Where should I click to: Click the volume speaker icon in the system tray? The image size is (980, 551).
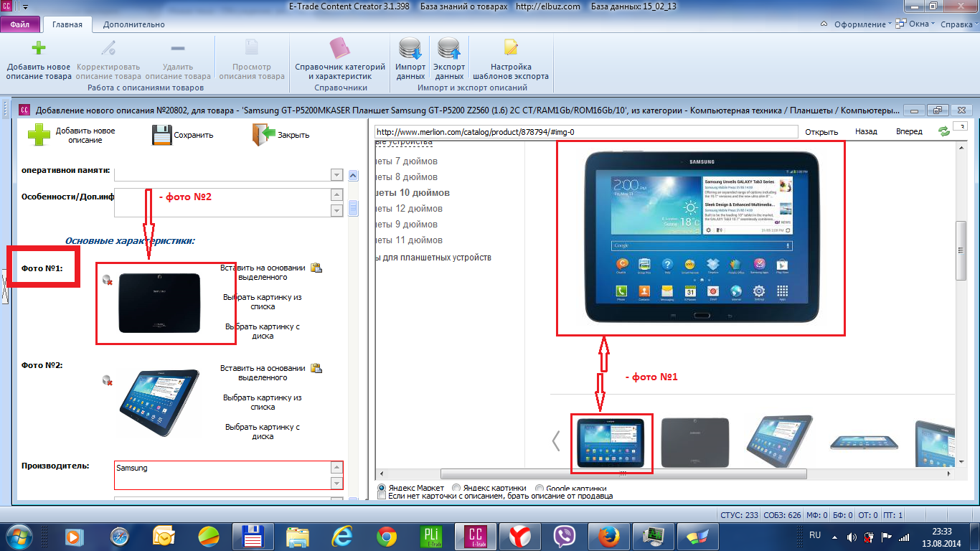pyautogui.click(x=852, y=537)
